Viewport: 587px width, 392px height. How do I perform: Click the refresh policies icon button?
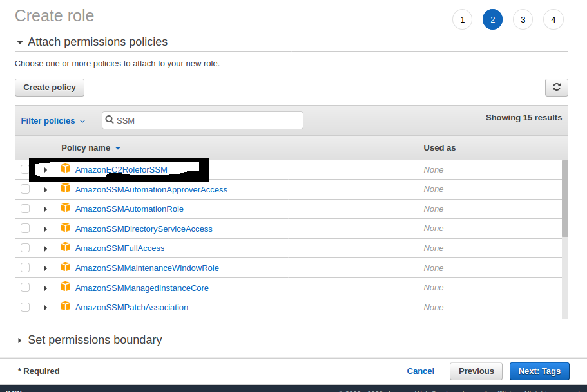coord(556,87)
